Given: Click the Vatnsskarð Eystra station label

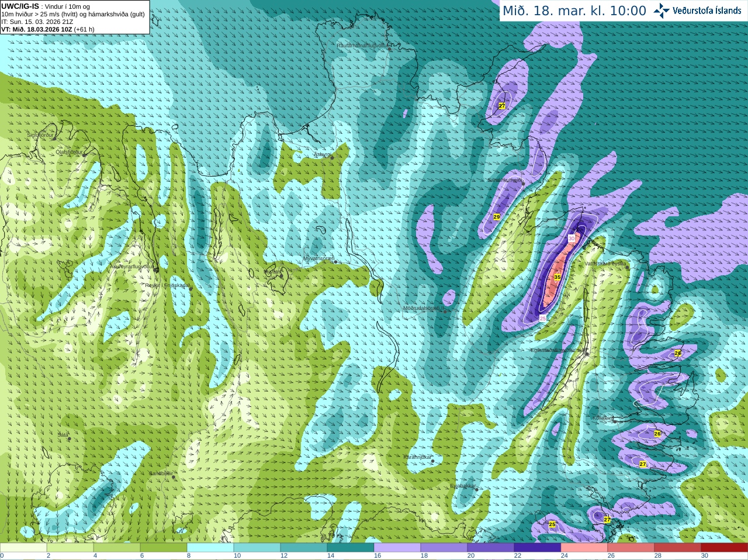Looking at the screenshot, I should point(605,264).
